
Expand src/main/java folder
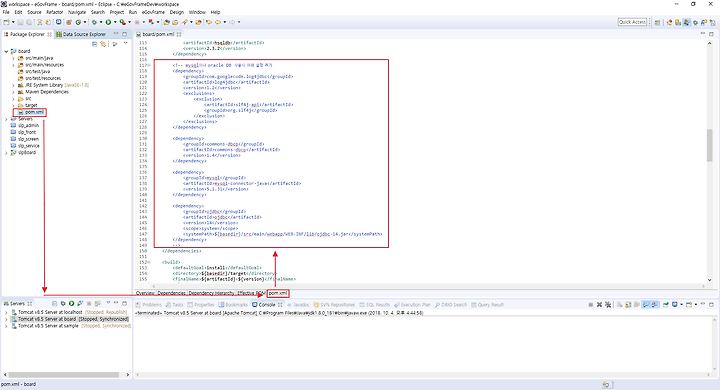point(13,58)
